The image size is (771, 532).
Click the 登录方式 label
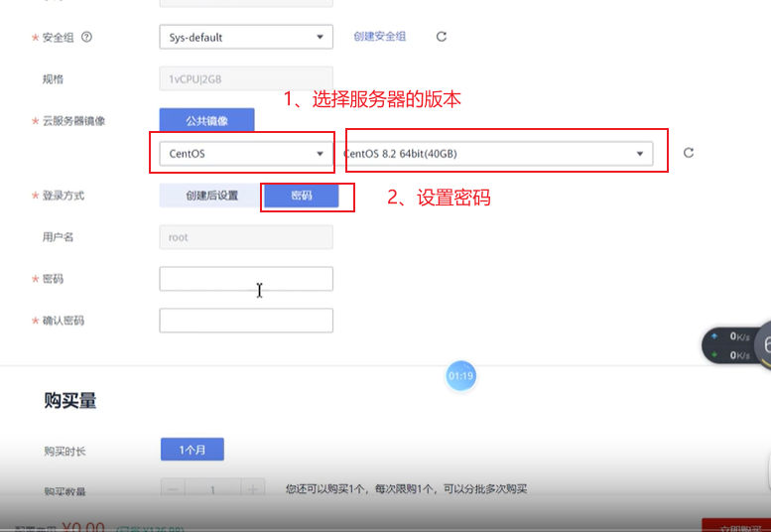(x=64, y=196)
